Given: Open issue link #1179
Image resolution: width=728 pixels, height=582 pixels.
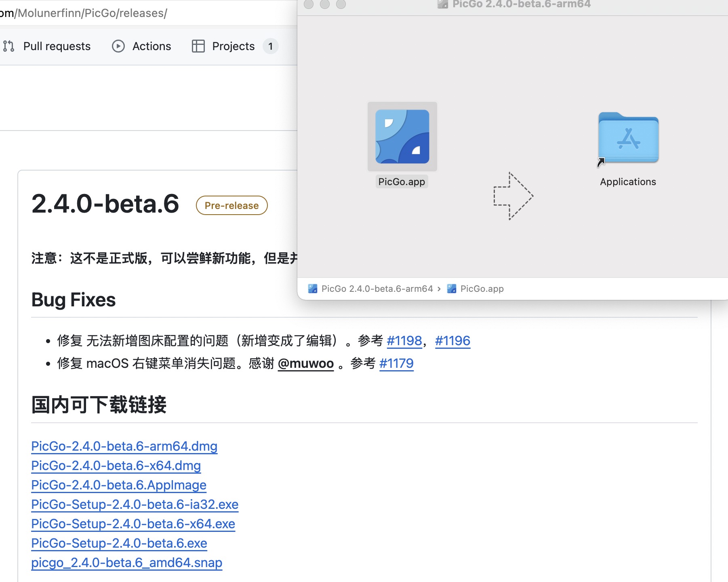Looking at the screenshot, I should pyautogui.click(x=396, y=363).
